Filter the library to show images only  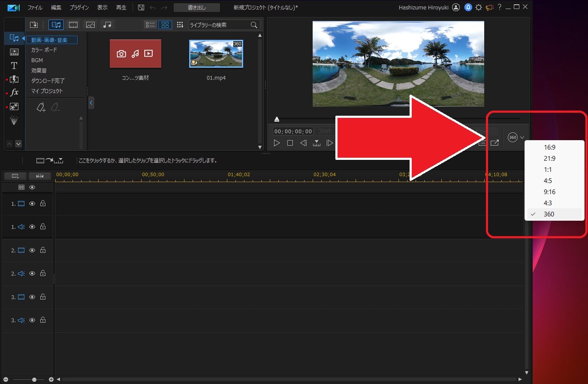90,25
